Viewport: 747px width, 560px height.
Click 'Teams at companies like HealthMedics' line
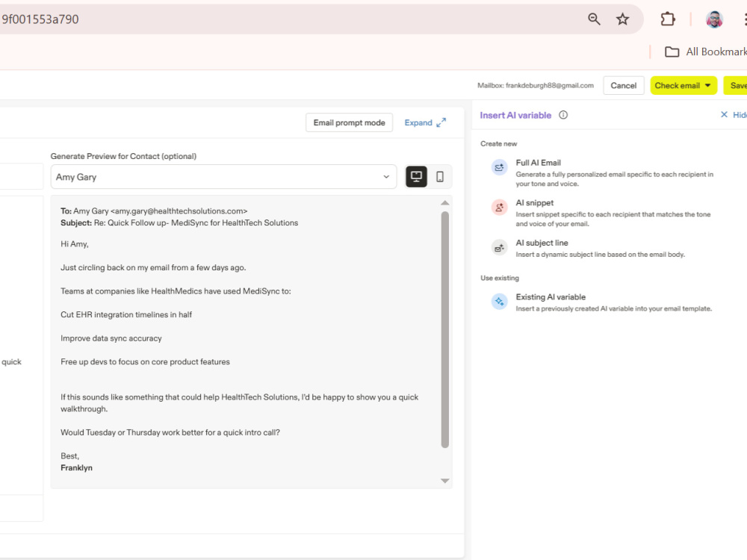coord(176,291)
